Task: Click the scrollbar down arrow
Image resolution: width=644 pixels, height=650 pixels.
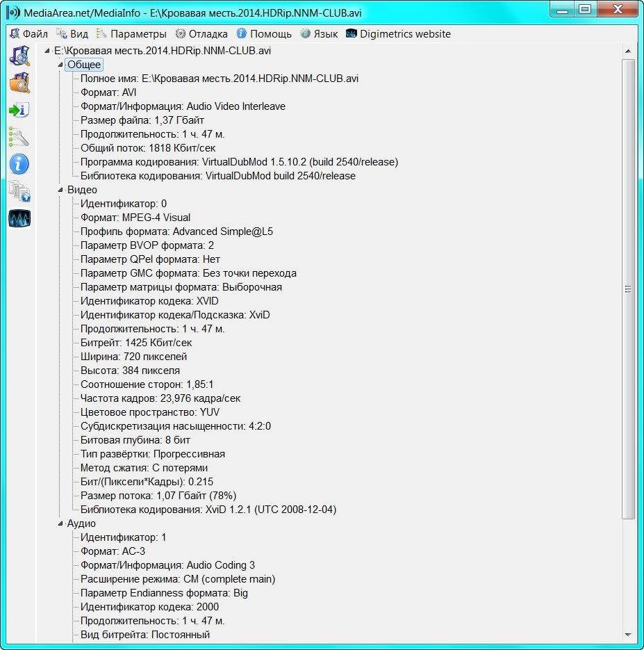Action: (x=628, y=635)
